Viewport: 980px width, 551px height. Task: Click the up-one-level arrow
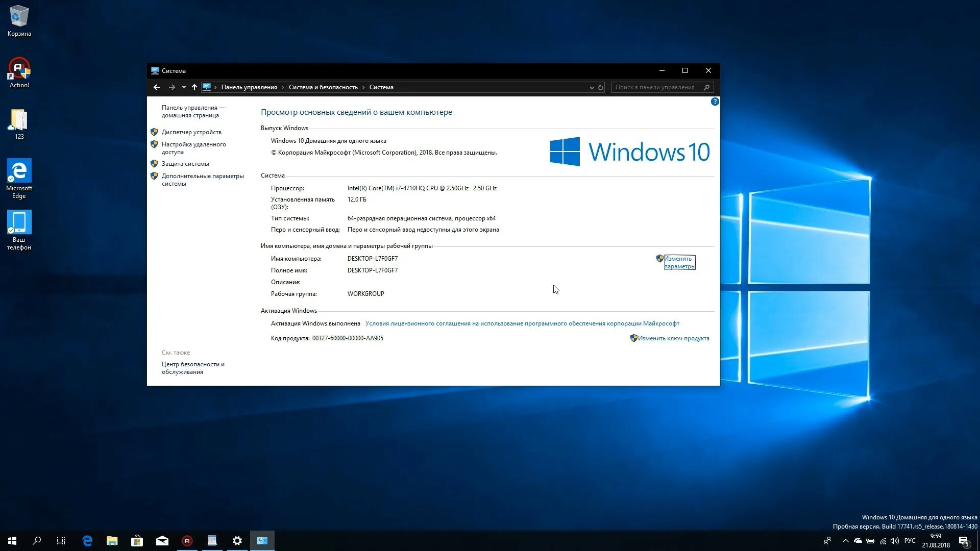194,87
